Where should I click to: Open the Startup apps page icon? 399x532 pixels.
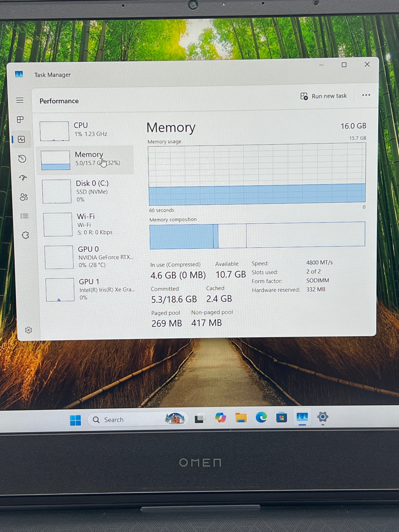(x=23, y=177)
